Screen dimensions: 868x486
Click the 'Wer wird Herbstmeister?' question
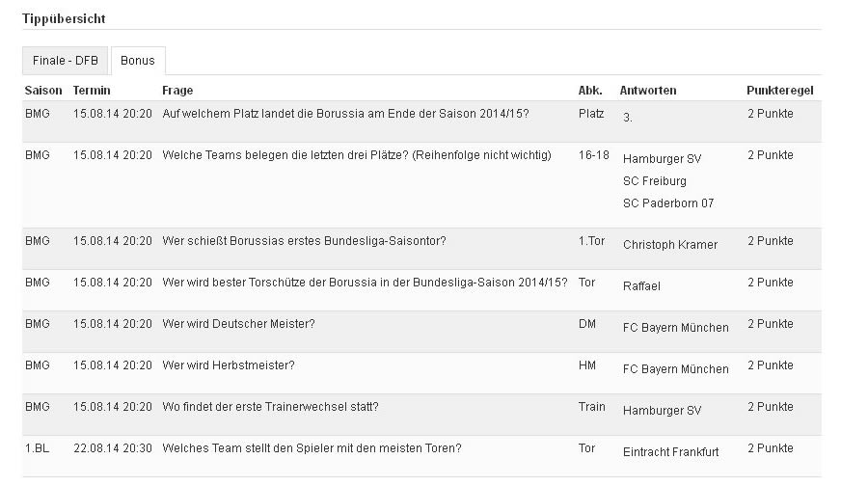pos(229,365)
